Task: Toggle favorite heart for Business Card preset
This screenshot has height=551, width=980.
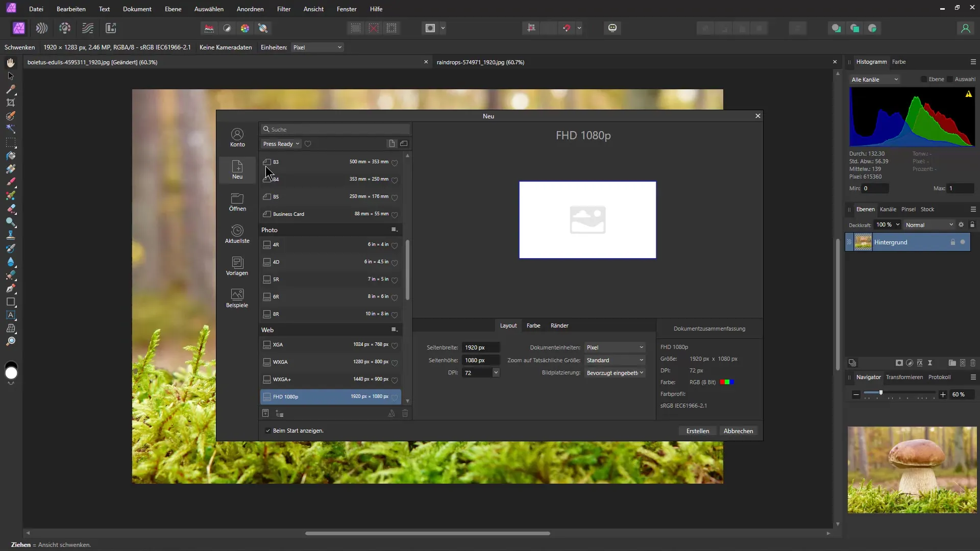Action: click(x=395, y=215)
